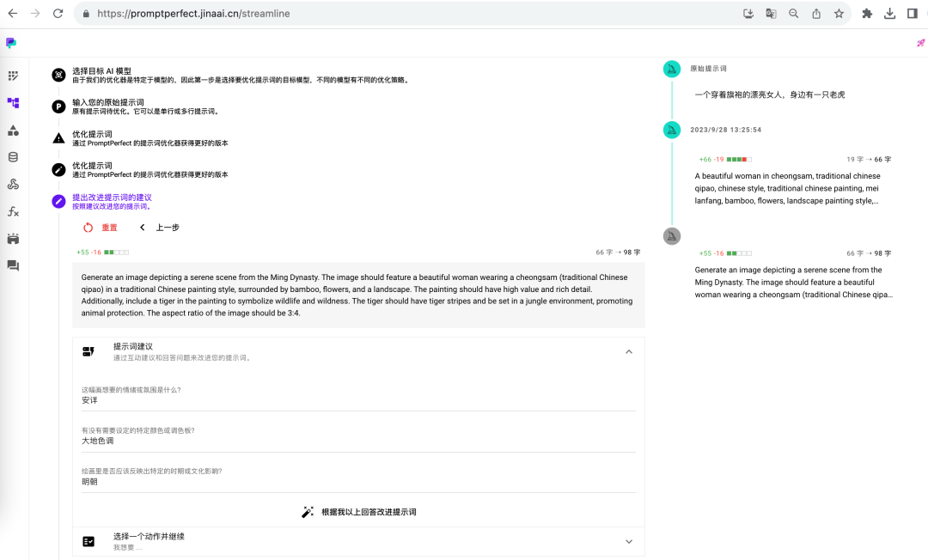Open the fx function sidebar icon
The width and height of the screenshot is (928, 560).
pyautogui.click(x=13, y=211)
